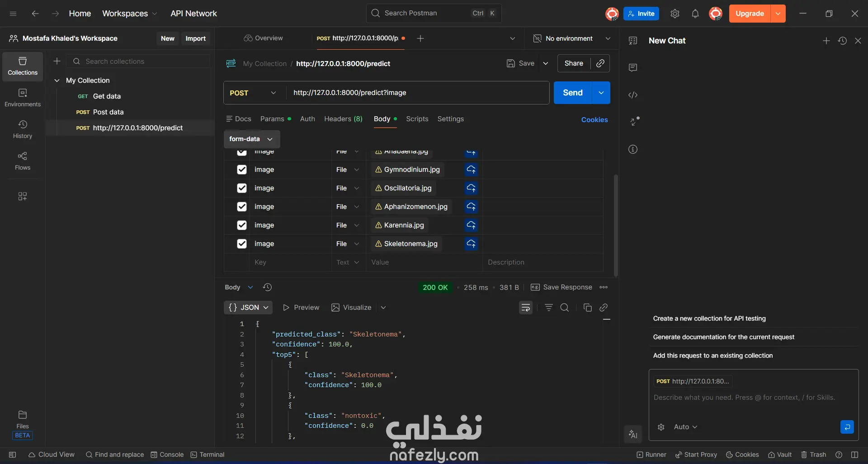This screenshot has width=868, height=464.
Task: Add a new tab with plus
Action: pos(420,38)
